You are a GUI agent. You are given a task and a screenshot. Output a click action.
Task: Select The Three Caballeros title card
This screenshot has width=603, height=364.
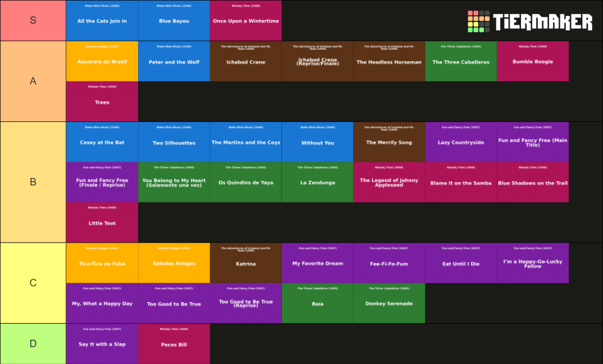[x=461, y=61]
